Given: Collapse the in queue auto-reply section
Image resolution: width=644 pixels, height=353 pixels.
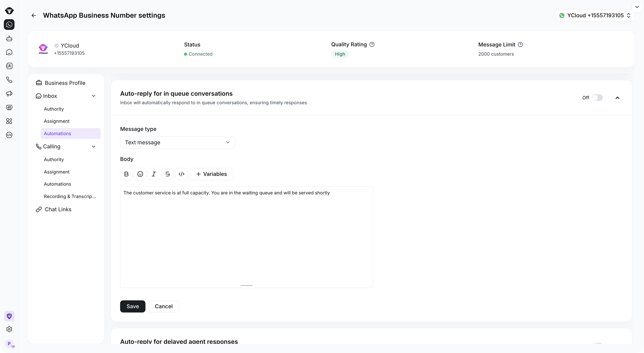Looking at the screenshot, I should [618, 98].
